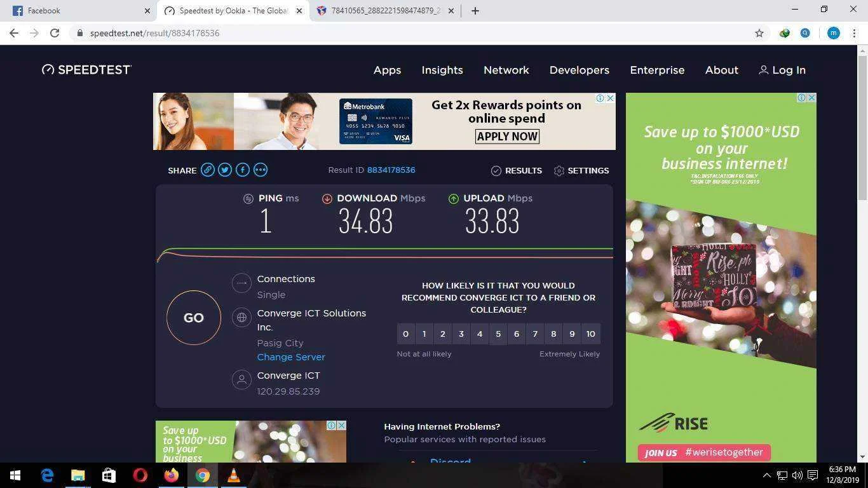Click Log In
The height and width of the screenshot is (488, 868).
coord(782,70)
